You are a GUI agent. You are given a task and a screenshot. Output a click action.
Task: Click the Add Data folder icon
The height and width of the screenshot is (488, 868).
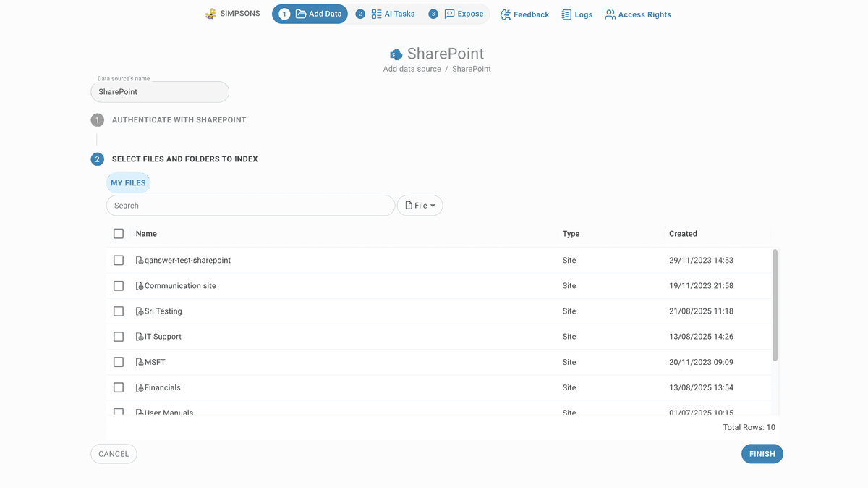pos(301,14)
